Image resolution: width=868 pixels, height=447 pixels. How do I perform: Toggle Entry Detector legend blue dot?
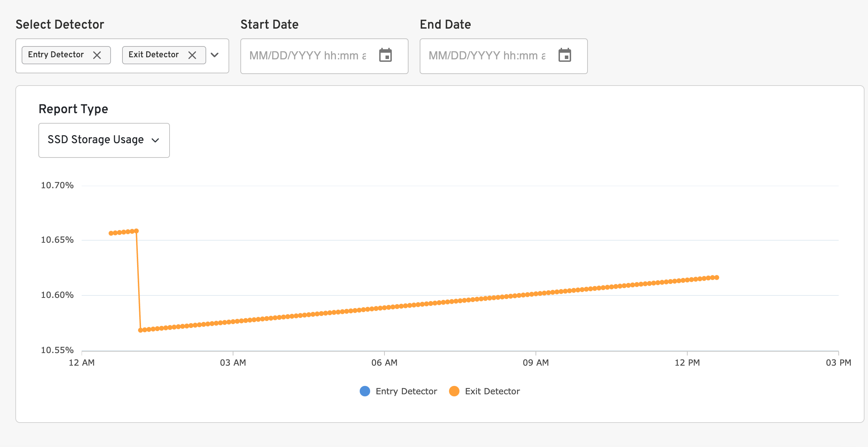(365, 391)
